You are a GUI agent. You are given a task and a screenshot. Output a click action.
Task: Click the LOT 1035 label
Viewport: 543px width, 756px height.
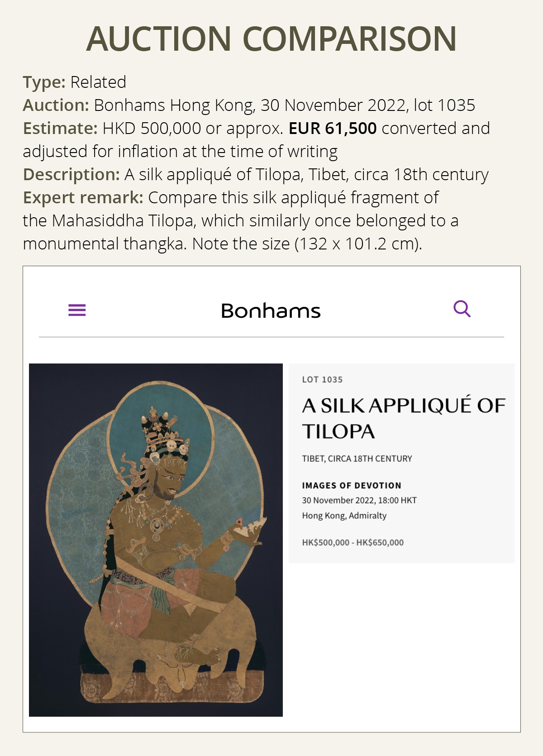coord(321,380)
